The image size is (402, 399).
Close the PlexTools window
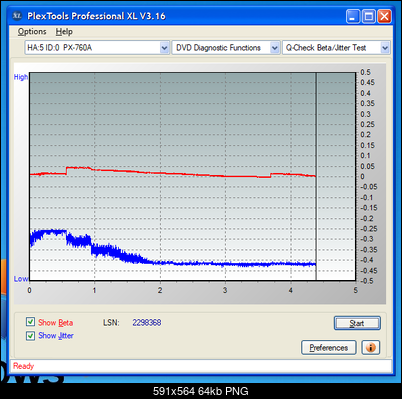click(384, 16)
